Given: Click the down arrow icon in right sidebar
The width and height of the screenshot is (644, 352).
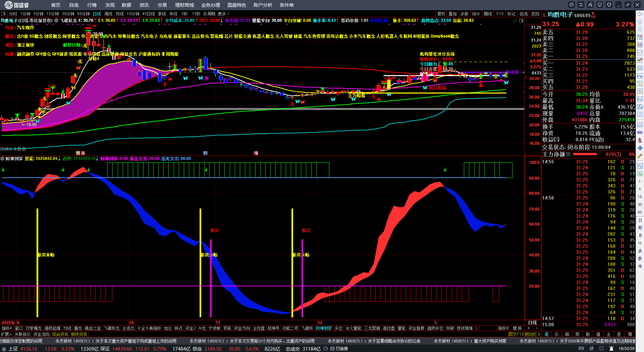Looking at the screenshot, I should [640, 30].
